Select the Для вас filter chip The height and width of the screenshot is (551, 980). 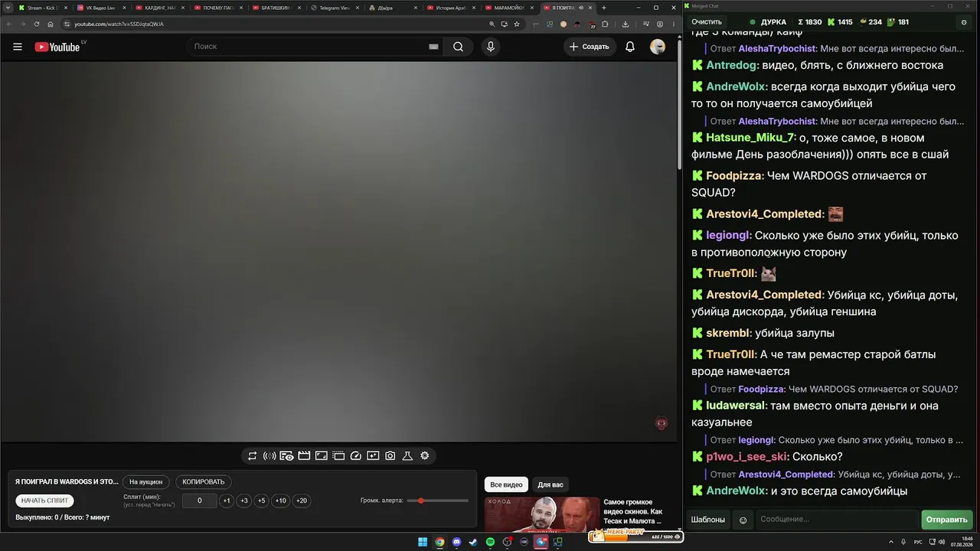[x=550, y=484]
